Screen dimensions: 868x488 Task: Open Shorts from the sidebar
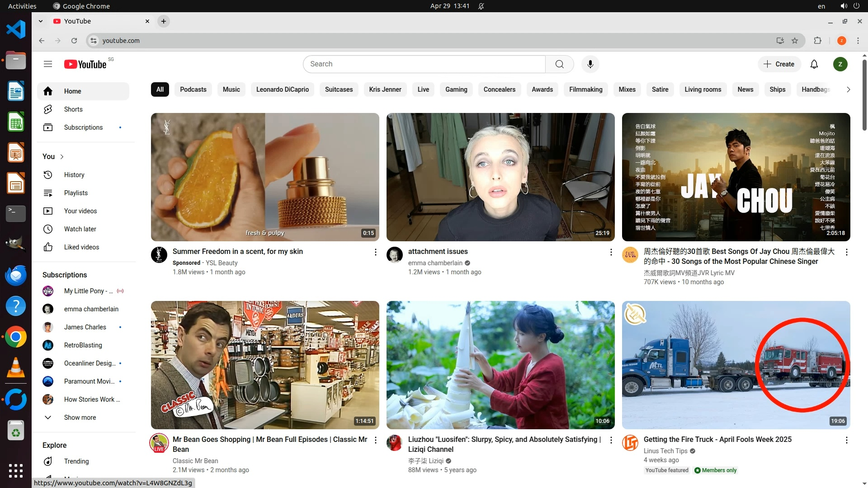(73, 109)
